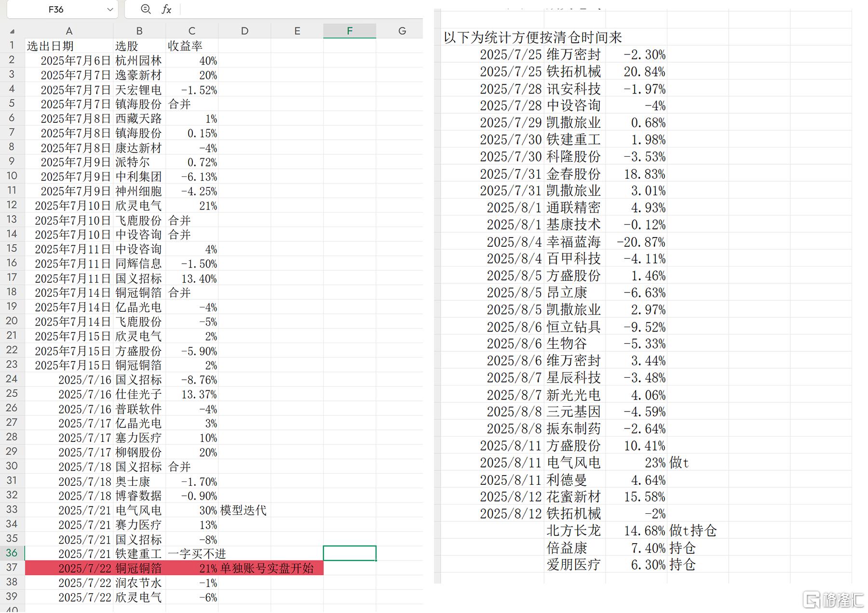This screenshot has height=613, width=868.
Task: Click the 博睿数据 cell
Action: pyautogui.click(x=139, y=496)
